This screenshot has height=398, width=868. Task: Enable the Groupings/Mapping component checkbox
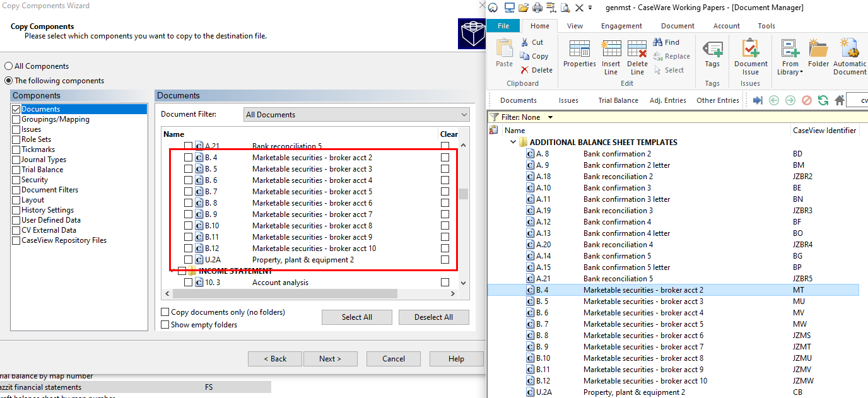click(16, 119)
